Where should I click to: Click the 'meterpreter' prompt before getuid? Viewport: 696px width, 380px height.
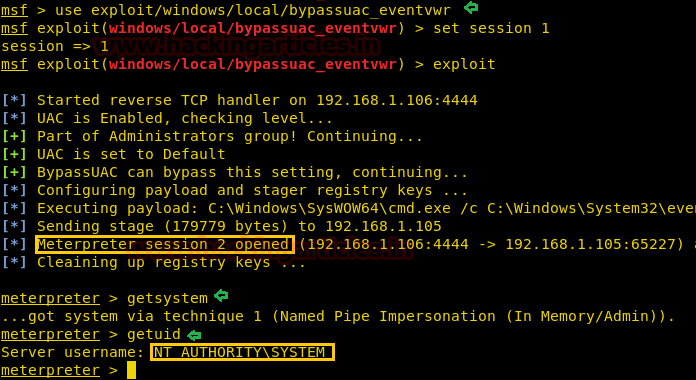pyautogui.click(x=51, y=334)
